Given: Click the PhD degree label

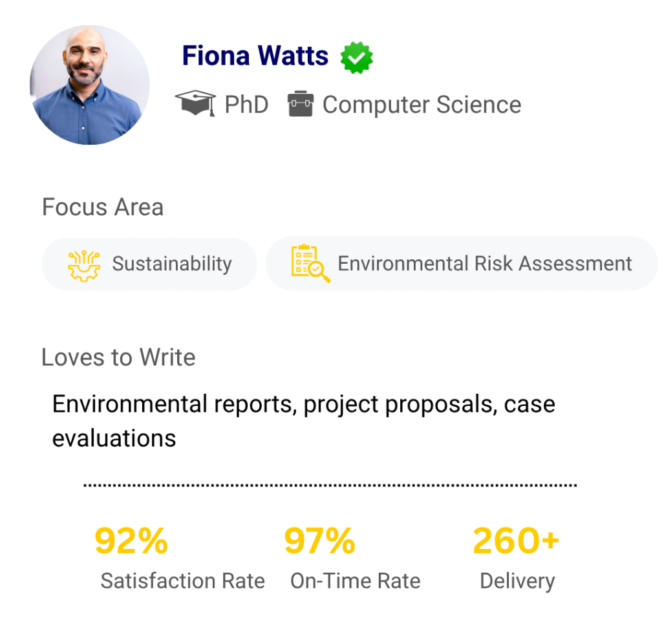Looking at the screenshot, I should [x=246, y=105].
